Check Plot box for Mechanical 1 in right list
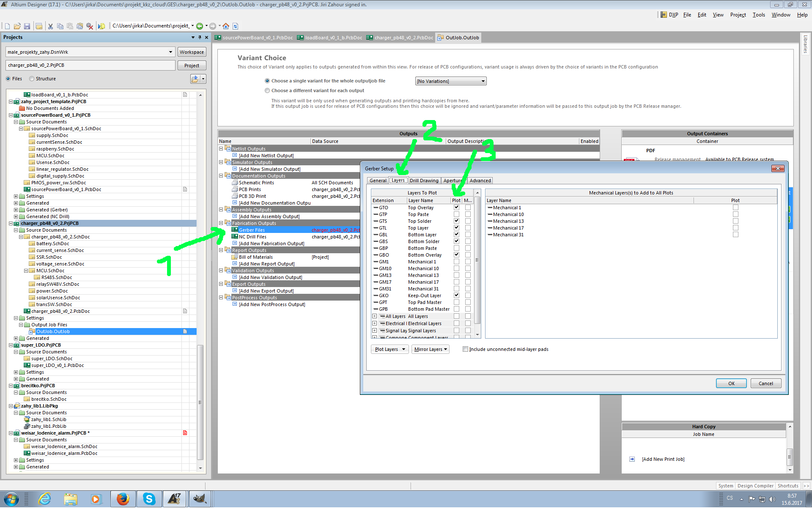The height and width of the screenshot is (509, 812). coord(735,208)
